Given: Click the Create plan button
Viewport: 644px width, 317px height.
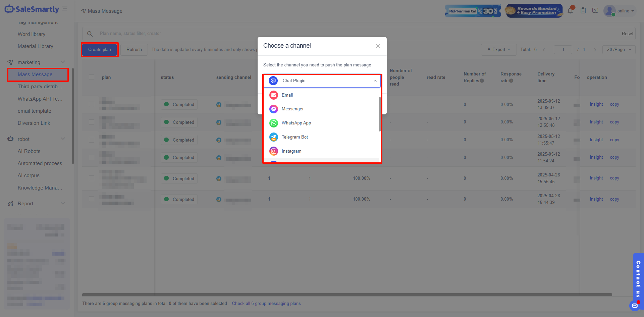Looking at the screenshot, I should point(100,50).
